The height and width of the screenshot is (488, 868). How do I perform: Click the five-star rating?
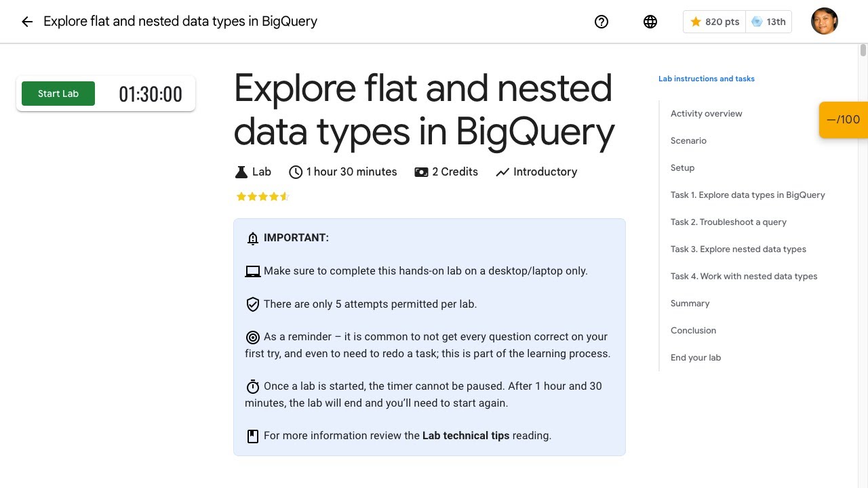point(262,197)
